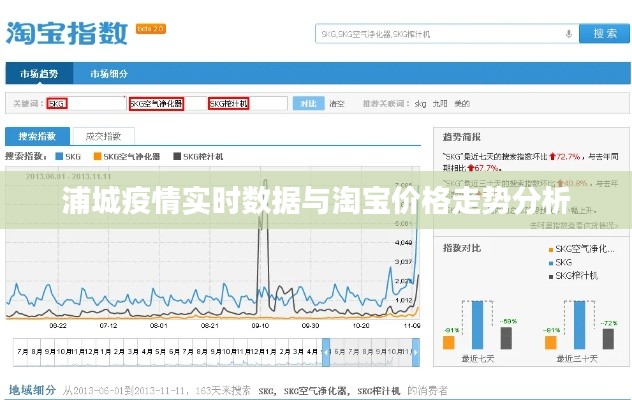Screen dimensions: 632x400
Task: Click the 对比 compare button
Action: (309, 103)
